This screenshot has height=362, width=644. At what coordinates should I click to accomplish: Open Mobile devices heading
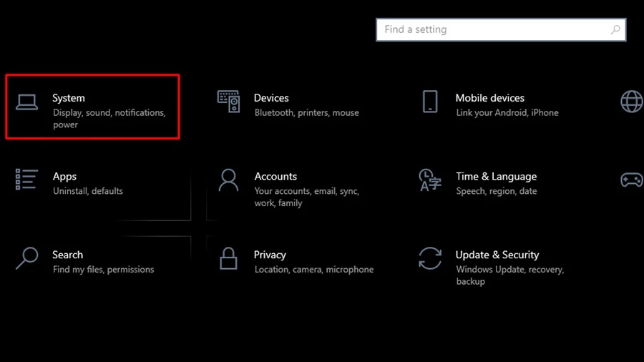point(490,98)
